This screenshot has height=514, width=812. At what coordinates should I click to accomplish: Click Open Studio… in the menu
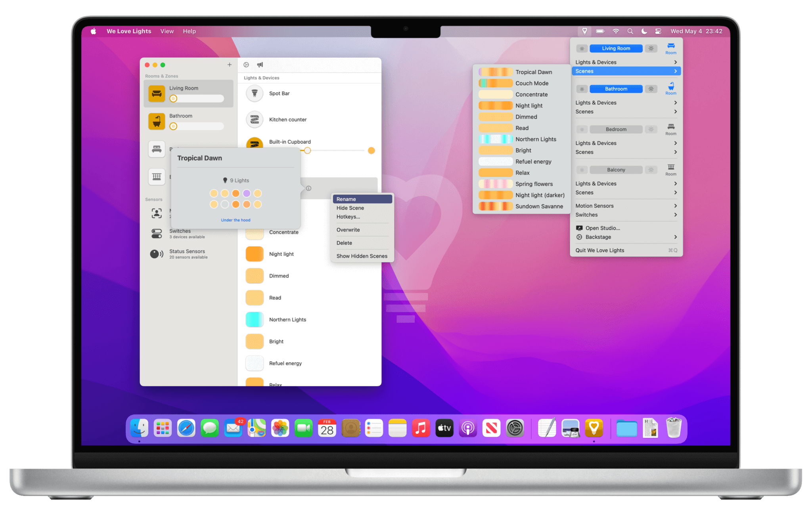pos(603,228)
